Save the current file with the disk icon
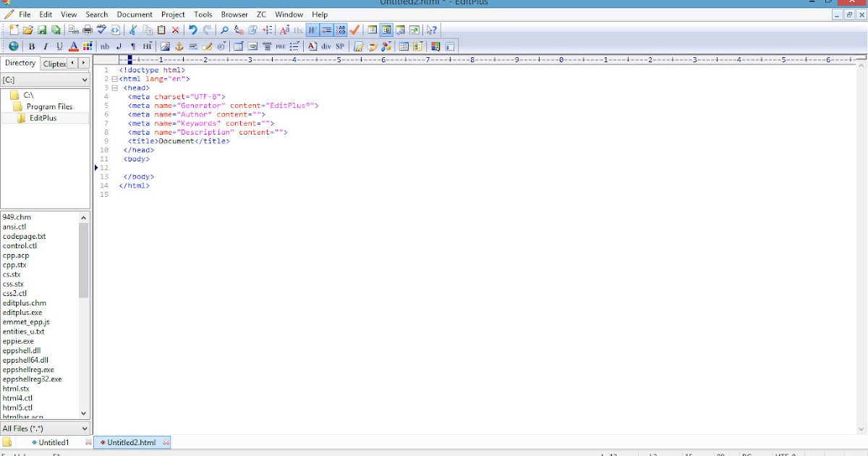Image resolution: width=868 pixels, height=456 pixels. pyautogui.click(x=42, y=30)
